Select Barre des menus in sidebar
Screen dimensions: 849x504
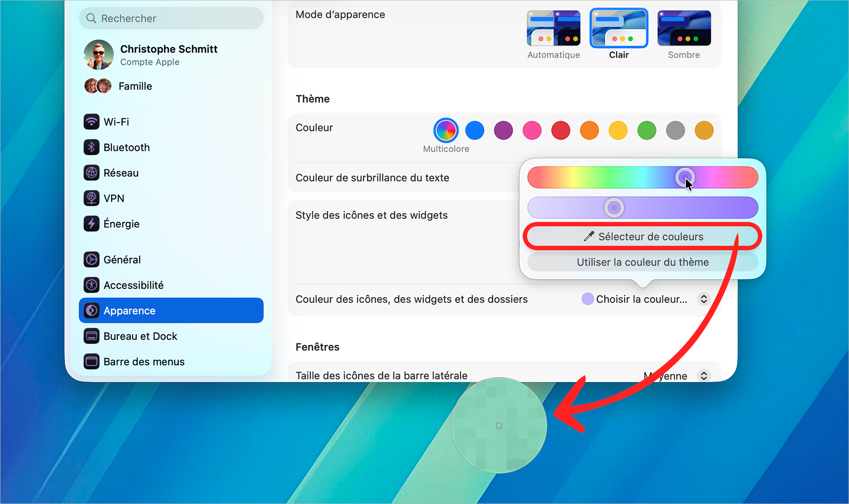click(144, 362)
